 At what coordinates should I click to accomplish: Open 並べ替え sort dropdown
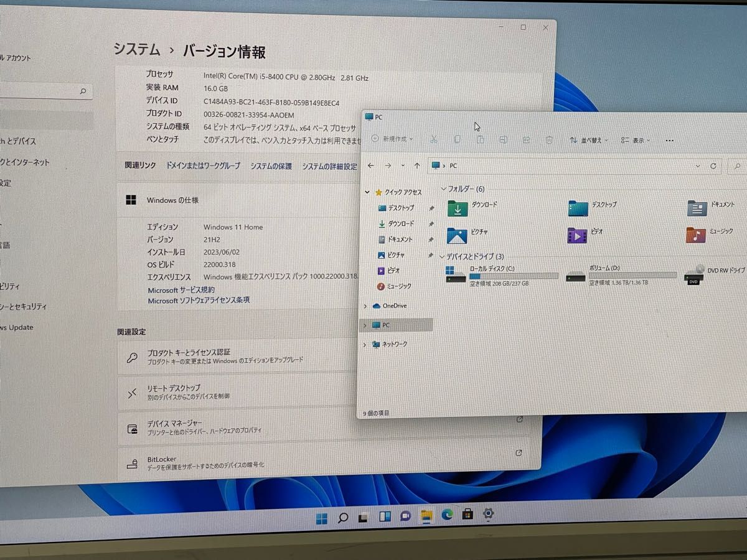pyautogui.click(x=589, y=141)
